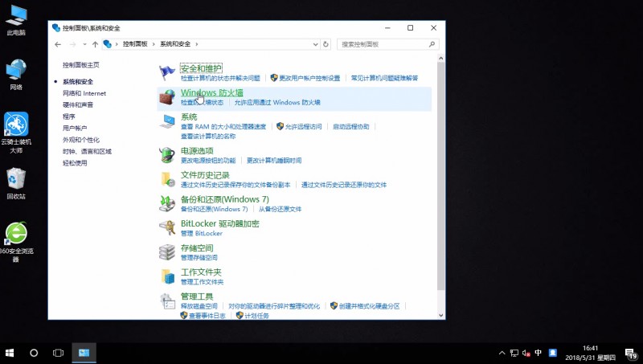643x364 pixels.
Task: Click 允许应用通过 Windows 防火墙 link
Action: [277, 103]
